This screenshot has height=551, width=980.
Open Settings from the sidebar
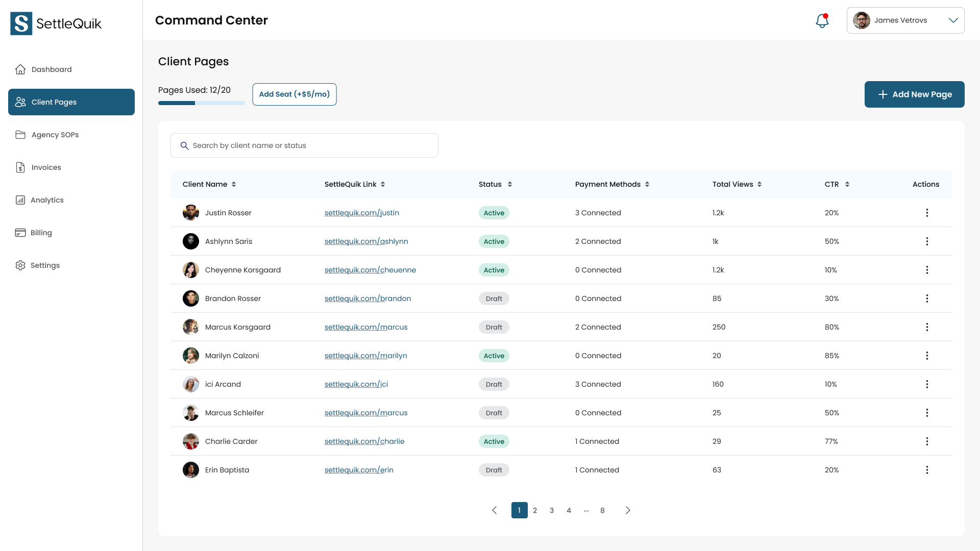pos(45,265)
